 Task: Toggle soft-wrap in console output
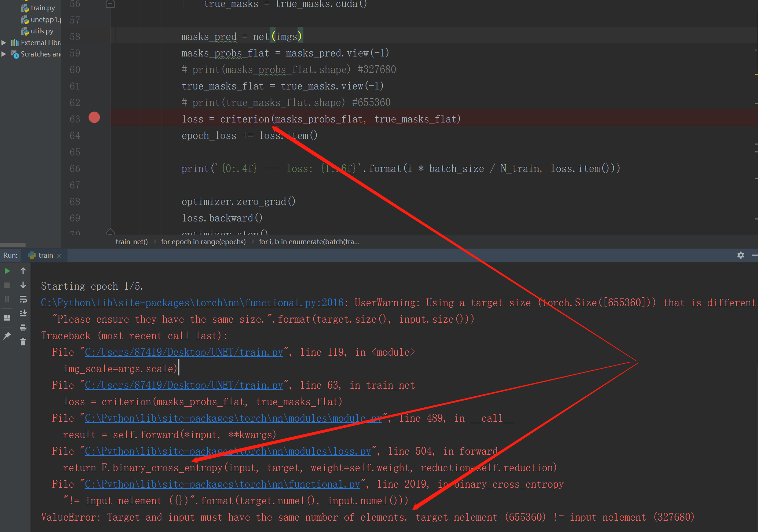point(23,299)
